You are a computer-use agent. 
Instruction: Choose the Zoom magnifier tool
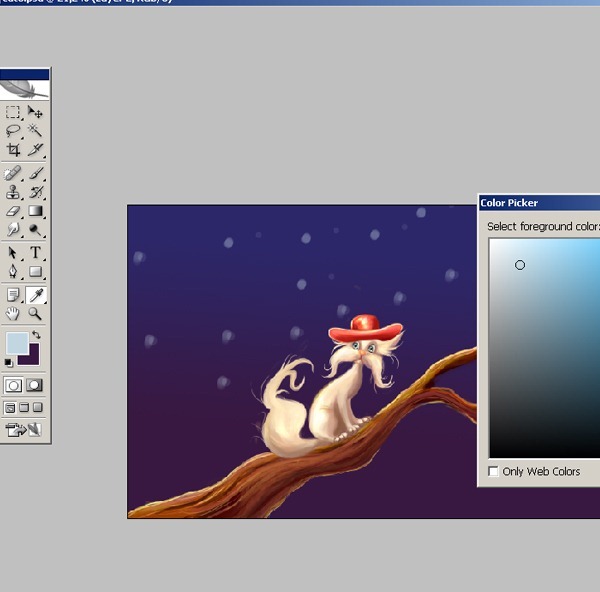pyautogui.click(x=36, y=314)
